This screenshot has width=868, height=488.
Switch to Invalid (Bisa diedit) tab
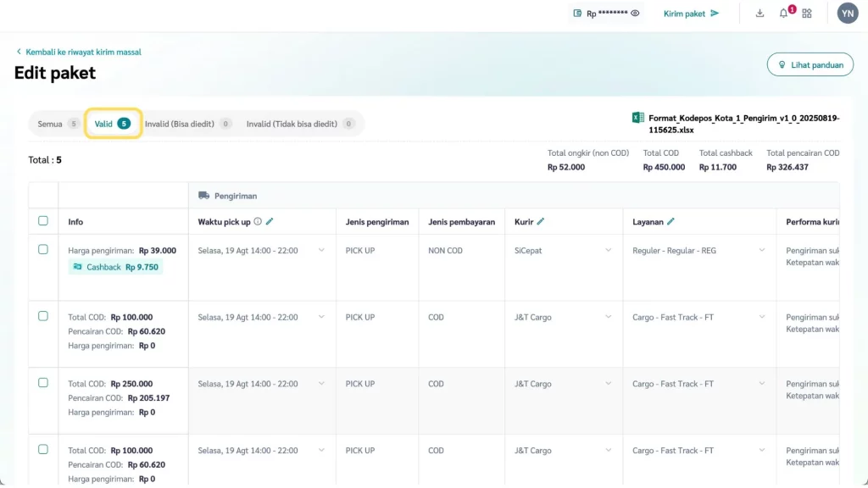[187, 124]
